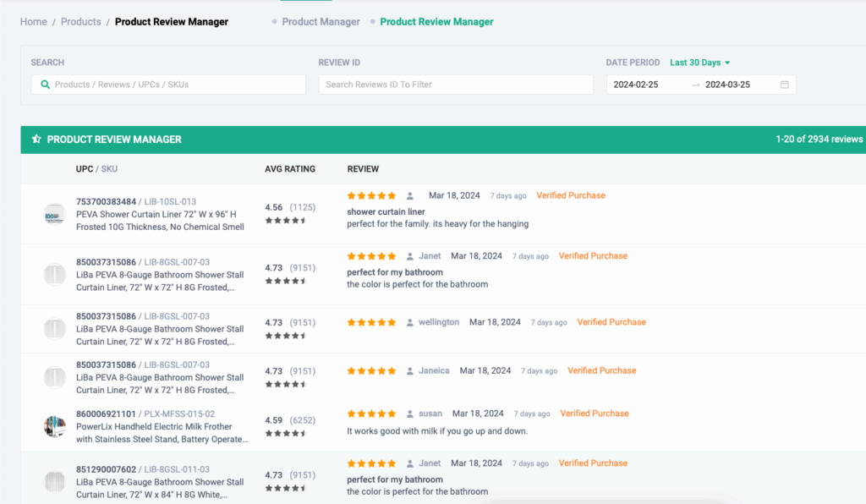The width and height of the screenshot is (866, 504).
Task: Select the Product Review Manager tab
Action: pyautogui.click(x=436, y=22)
